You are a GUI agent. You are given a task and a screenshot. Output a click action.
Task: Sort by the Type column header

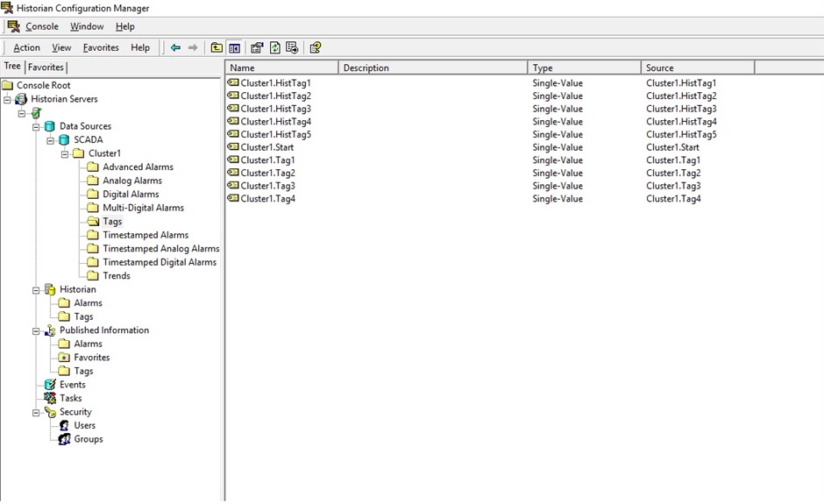pyautogui.click(x=585, y=67)
